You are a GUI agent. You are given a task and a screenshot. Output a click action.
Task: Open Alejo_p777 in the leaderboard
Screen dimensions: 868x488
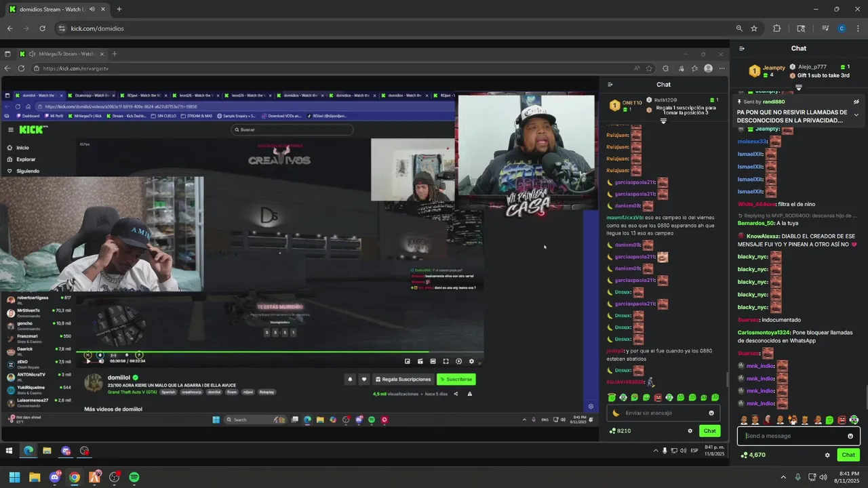coord(812,67)
